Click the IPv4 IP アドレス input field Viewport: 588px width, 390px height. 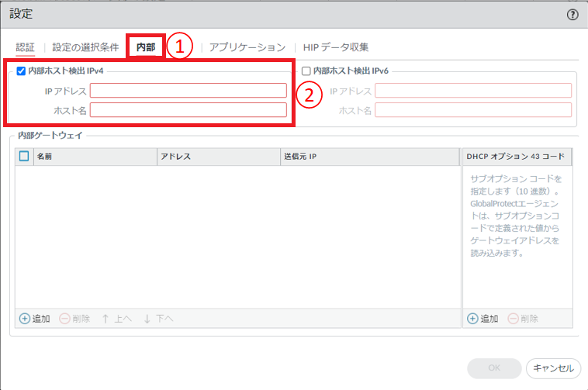click(188, 91)
